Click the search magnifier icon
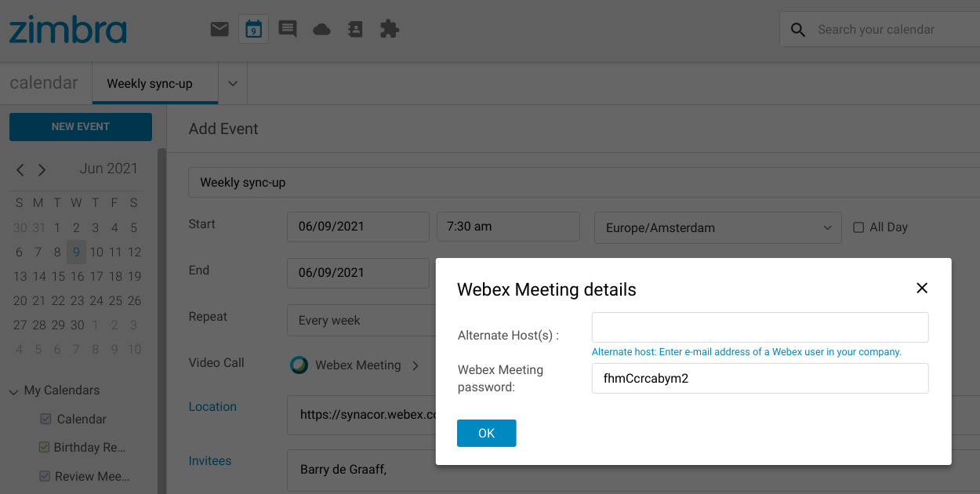This screenshot has width=980, height=494. pos(798,30)
